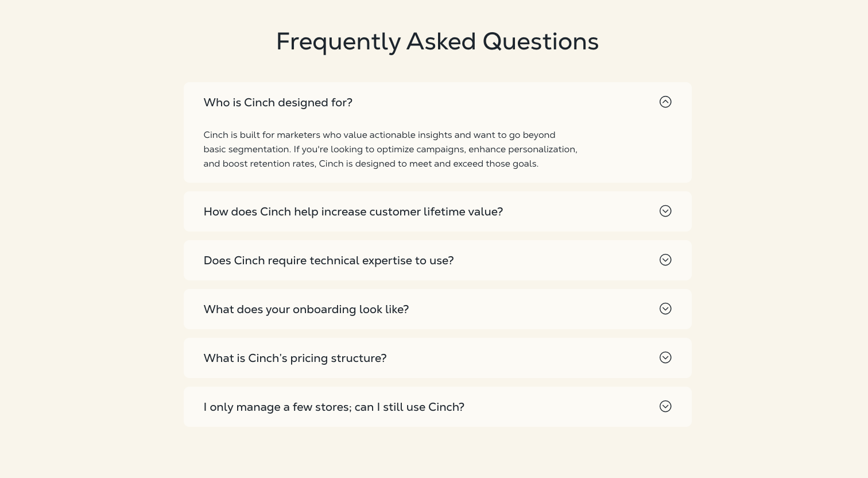Select 'I only manage a few stores' question text
This screenshot has height=478, width=868.
coord(334,407)
